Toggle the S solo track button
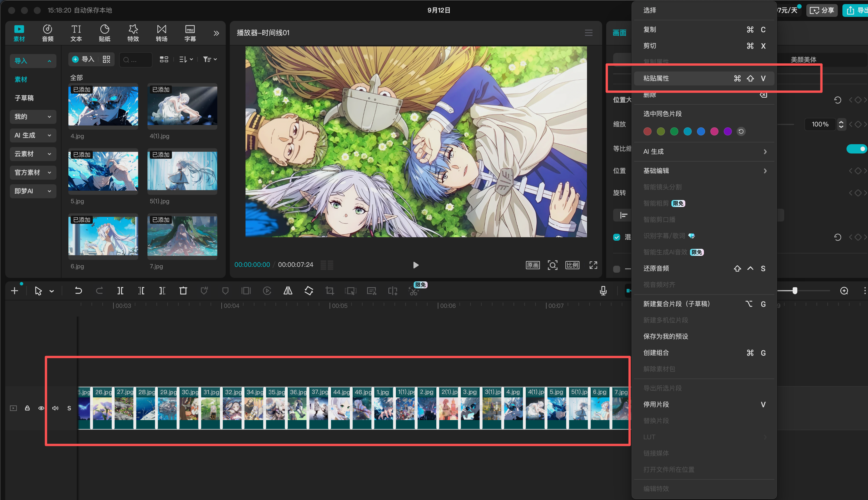868x500 pixels. [69, 408]
